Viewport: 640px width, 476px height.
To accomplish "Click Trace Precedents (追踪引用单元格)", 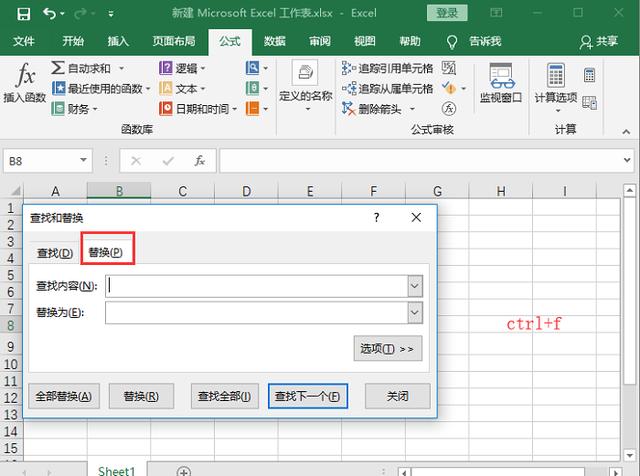I will point(387,68).
